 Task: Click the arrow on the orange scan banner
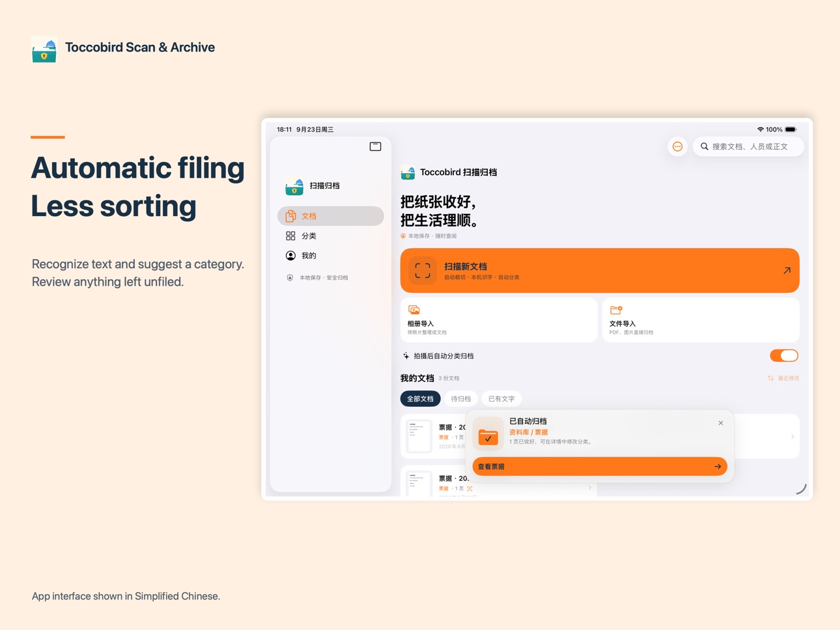[787, 271]
